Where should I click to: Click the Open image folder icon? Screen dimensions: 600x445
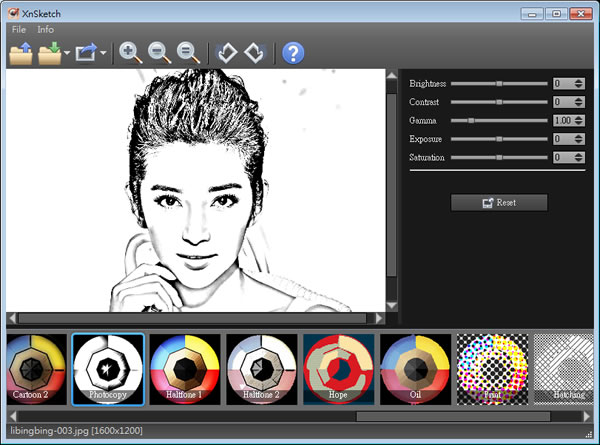pyautogui.click(x=20, y=53)
